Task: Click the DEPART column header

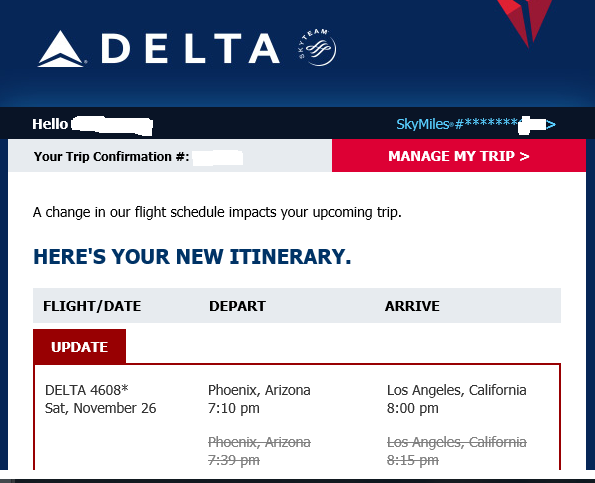Action: coord(237,306)
